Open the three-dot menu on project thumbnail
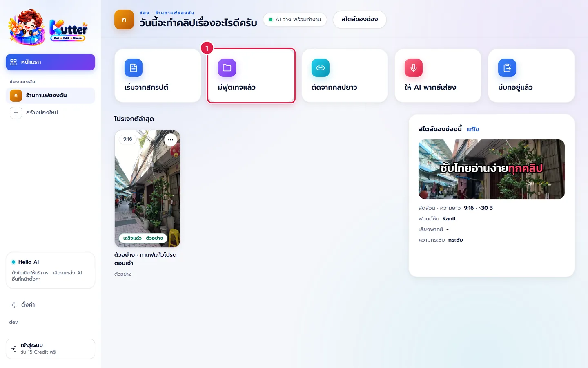The image size is (588, 368). pos(171,140)
